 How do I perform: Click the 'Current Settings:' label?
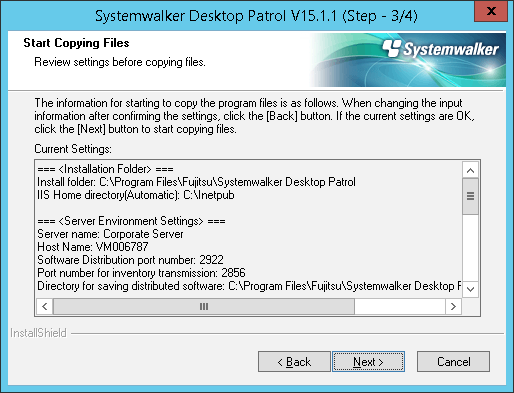(73, 149)
